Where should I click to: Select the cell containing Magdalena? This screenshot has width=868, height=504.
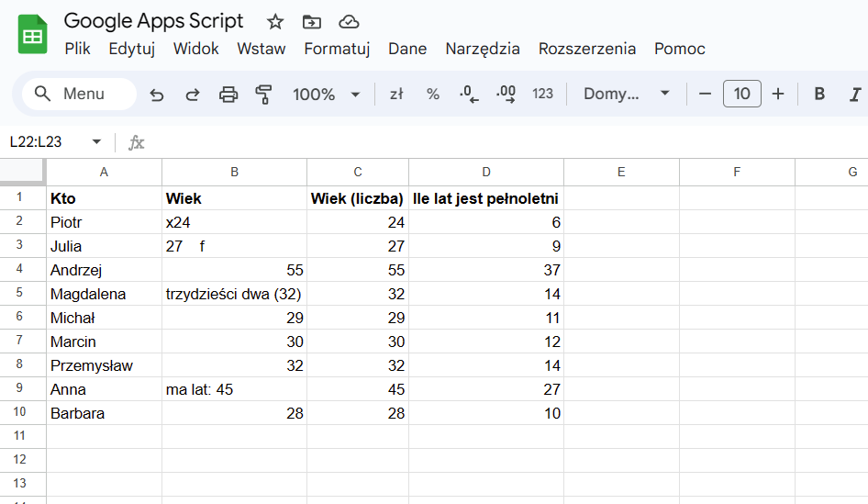[104, 294]
